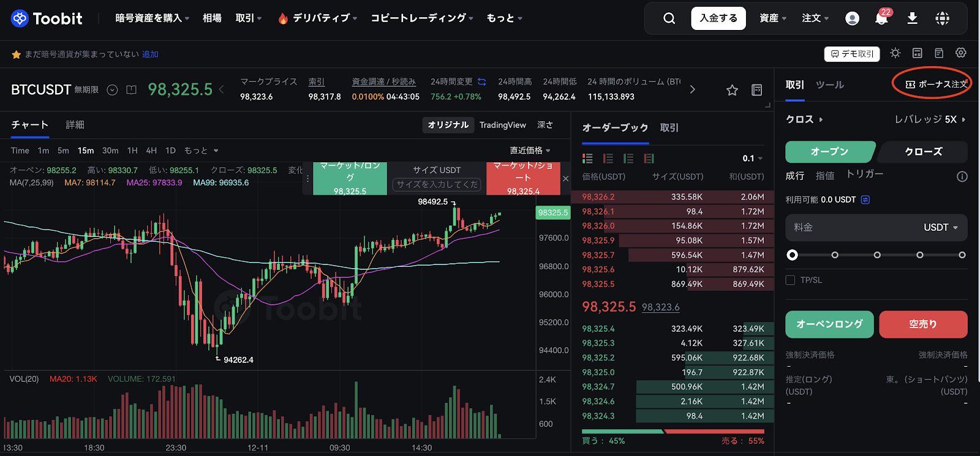The width and height of the screenshot is (980, 456).
Task: Open the notifications bell icon
Action: click(x=881, y=18)
